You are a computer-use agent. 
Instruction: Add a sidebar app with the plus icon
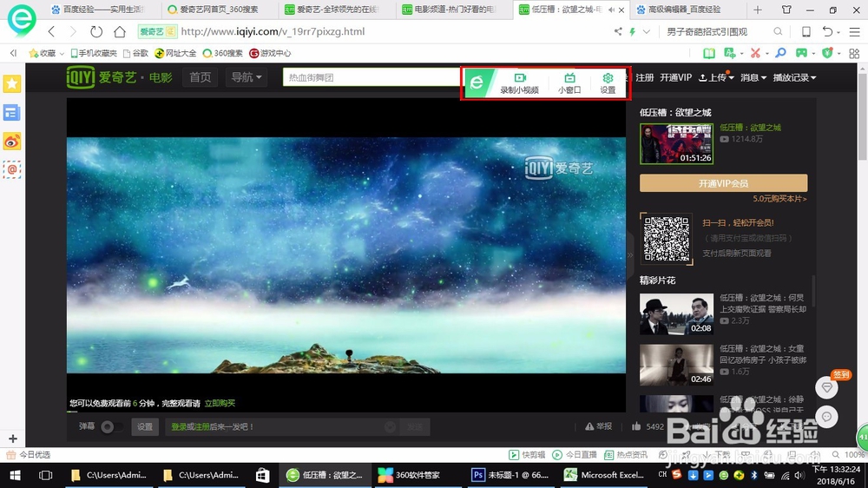coord(13,439)
